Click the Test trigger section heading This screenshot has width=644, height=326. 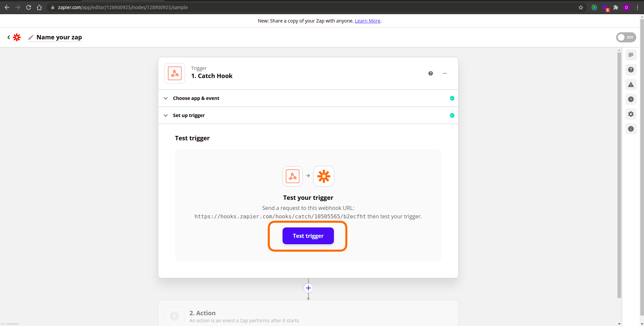coord(192,138)
